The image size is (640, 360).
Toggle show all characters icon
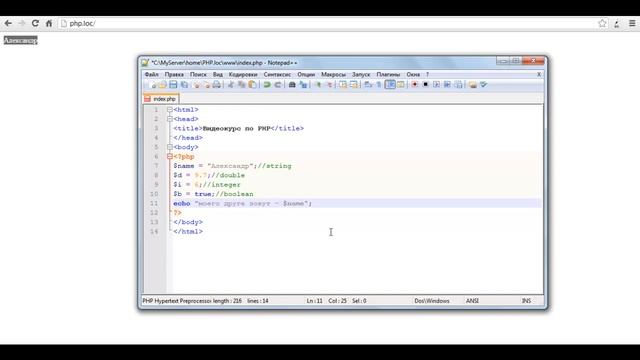pyautogui.click(x=378, y=84)
